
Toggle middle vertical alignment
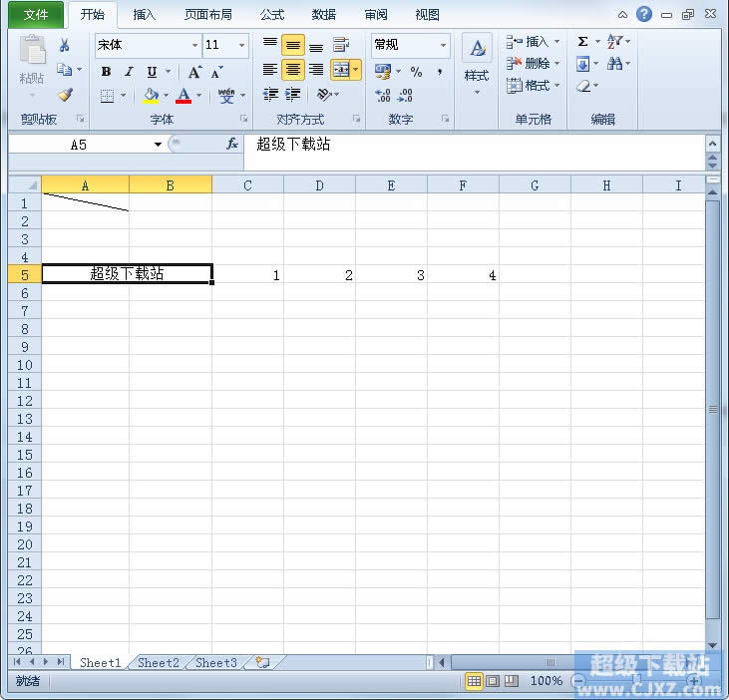click(x=293, y=45)
